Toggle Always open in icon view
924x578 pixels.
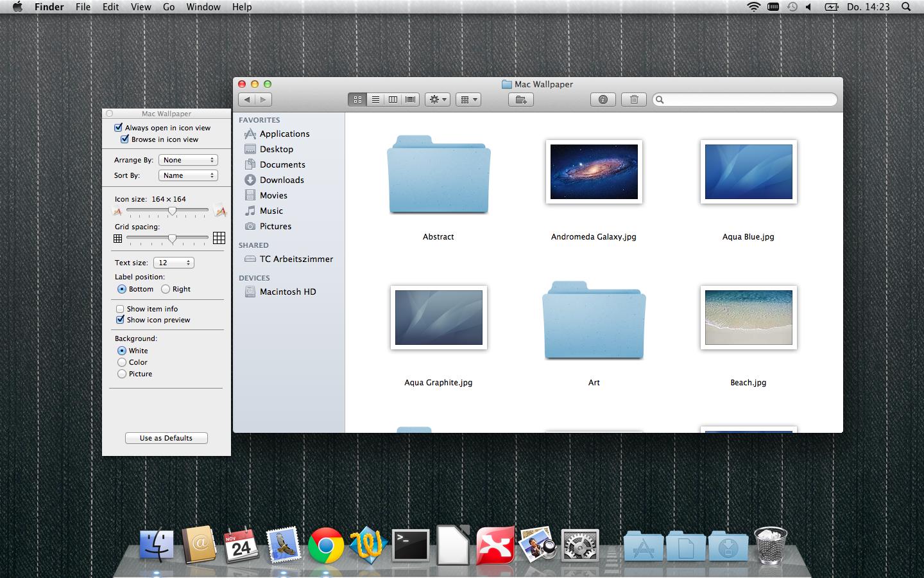tap(118, 128)
